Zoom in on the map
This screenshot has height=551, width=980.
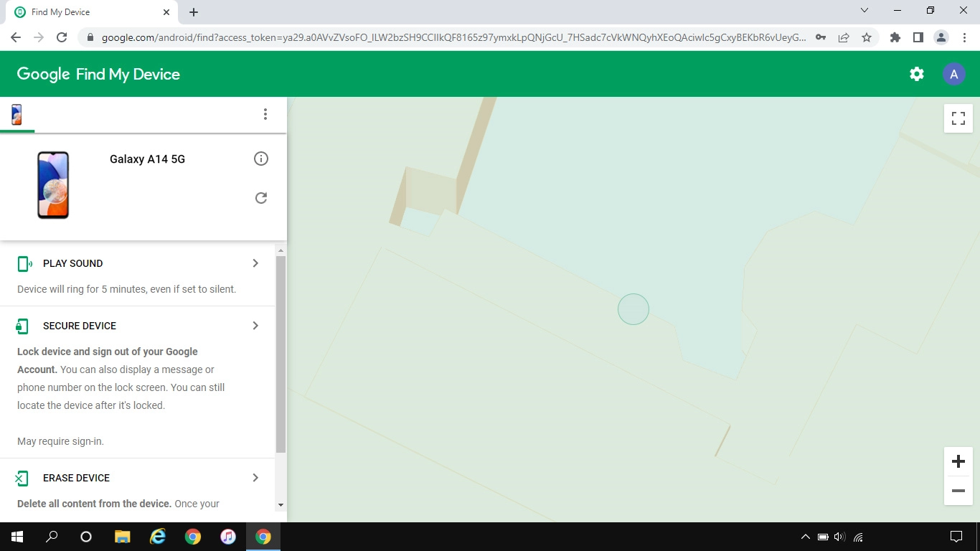[x=958, y=461]
